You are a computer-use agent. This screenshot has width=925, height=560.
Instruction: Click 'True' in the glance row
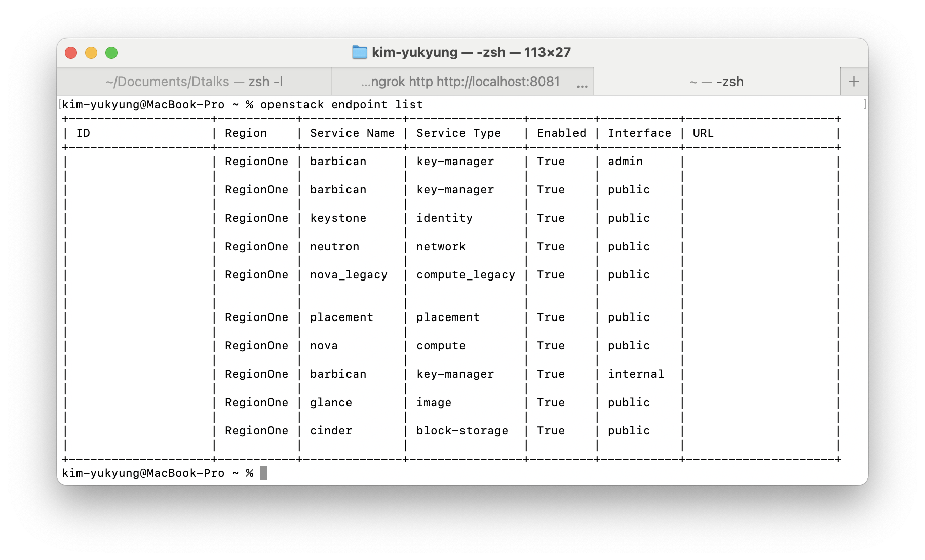point(551,403)
